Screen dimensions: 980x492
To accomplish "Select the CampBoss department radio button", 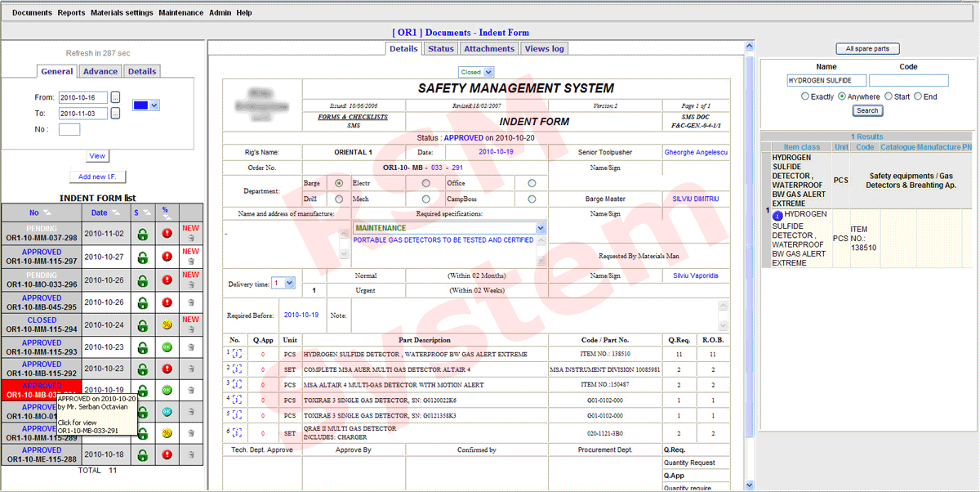I will click(x=532, y=199).
